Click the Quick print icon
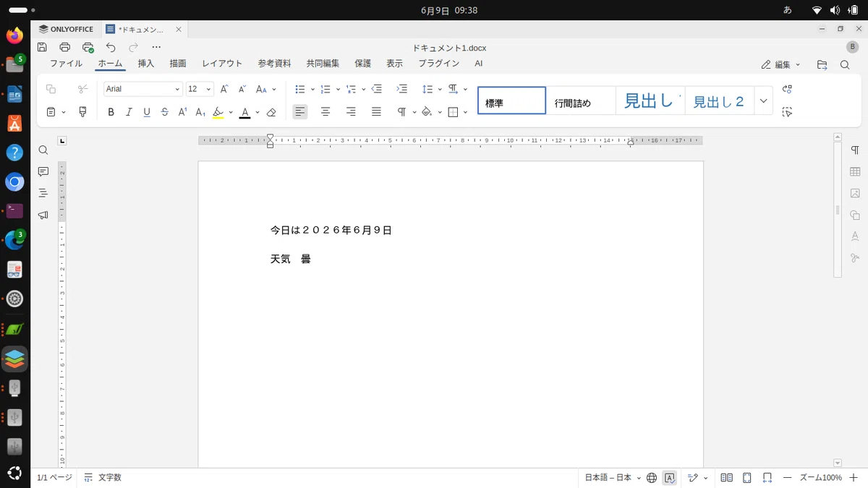868x488 pixels. coord(88,47)
